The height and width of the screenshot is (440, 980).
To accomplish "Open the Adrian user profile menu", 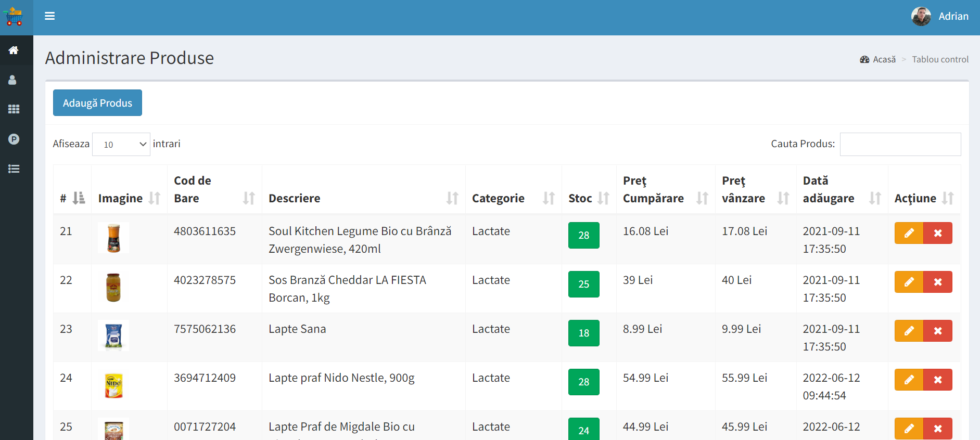I will (x=940, y=17).
